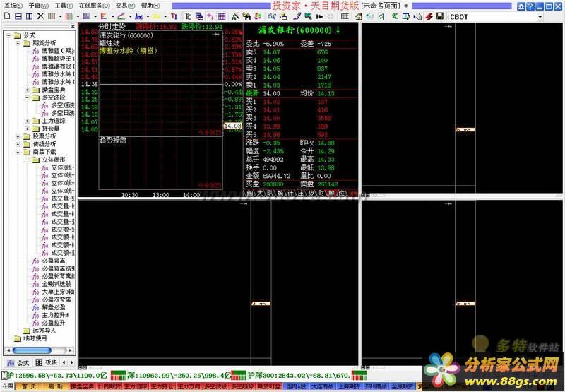
Task: Collapse the 立体视形 tree folder
Action: 27,160
